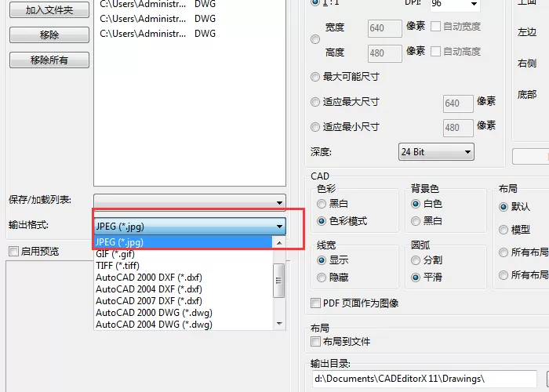This screenshot has width=549, height=392.
Task: Choose 隐藏 under 线宽
Action: (x=321, y=278)
